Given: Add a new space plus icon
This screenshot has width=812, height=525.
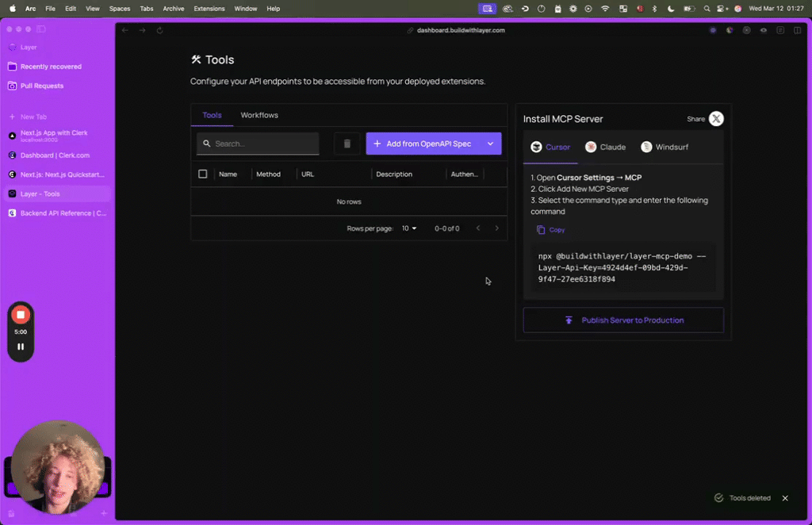Looking at the screenshot, I should click(104, 513).
